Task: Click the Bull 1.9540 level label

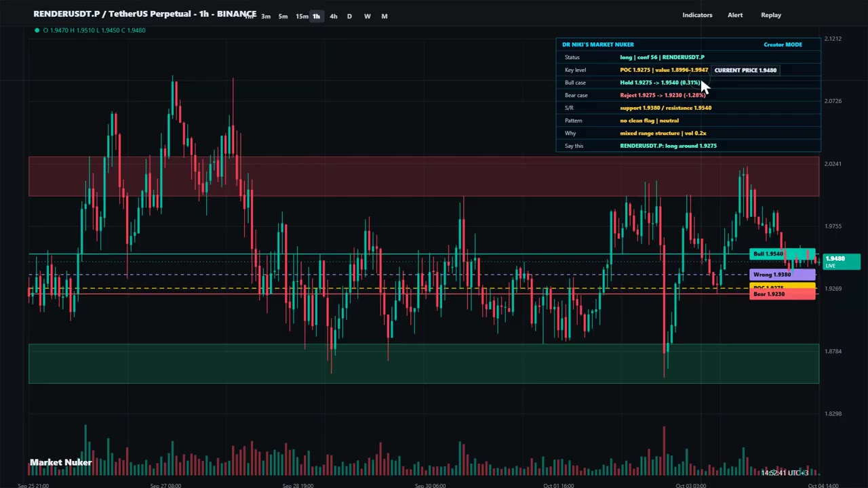Action: pos(783,254)
